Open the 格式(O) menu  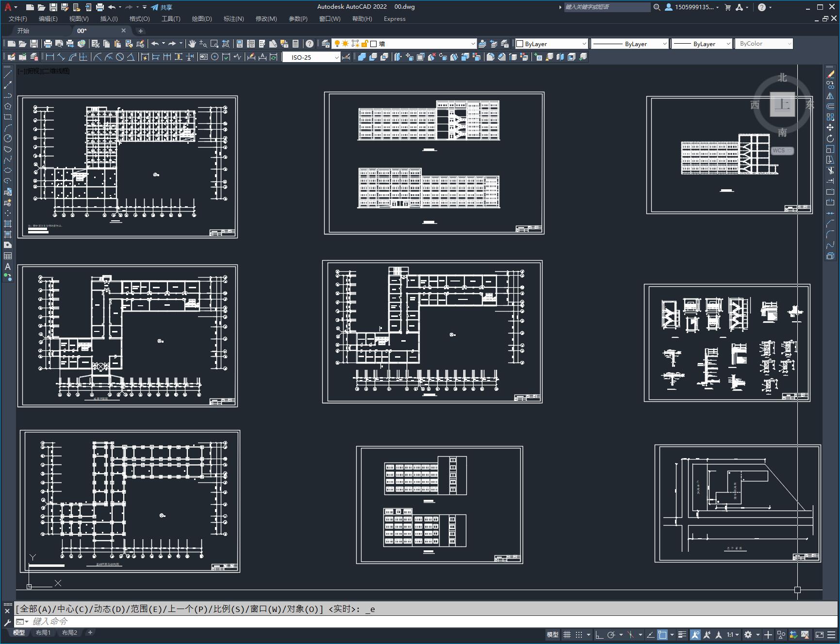pyautogui.click(x=139, y=18)
